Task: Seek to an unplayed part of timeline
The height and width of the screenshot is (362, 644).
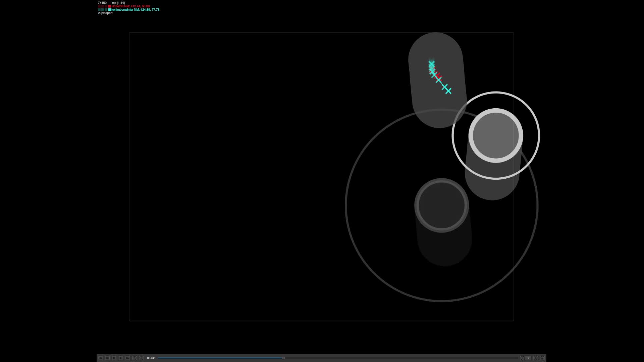Action: click(x=402, y=358)
